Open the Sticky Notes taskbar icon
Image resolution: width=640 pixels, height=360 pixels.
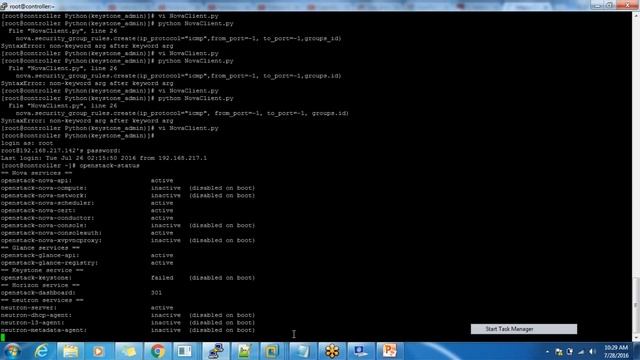pos(128,351)
